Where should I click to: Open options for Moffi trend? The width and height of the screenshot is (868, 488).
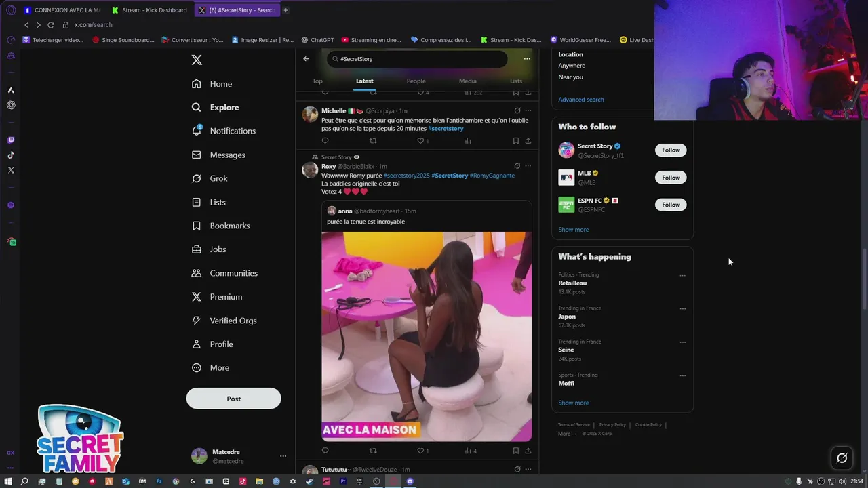682,375
